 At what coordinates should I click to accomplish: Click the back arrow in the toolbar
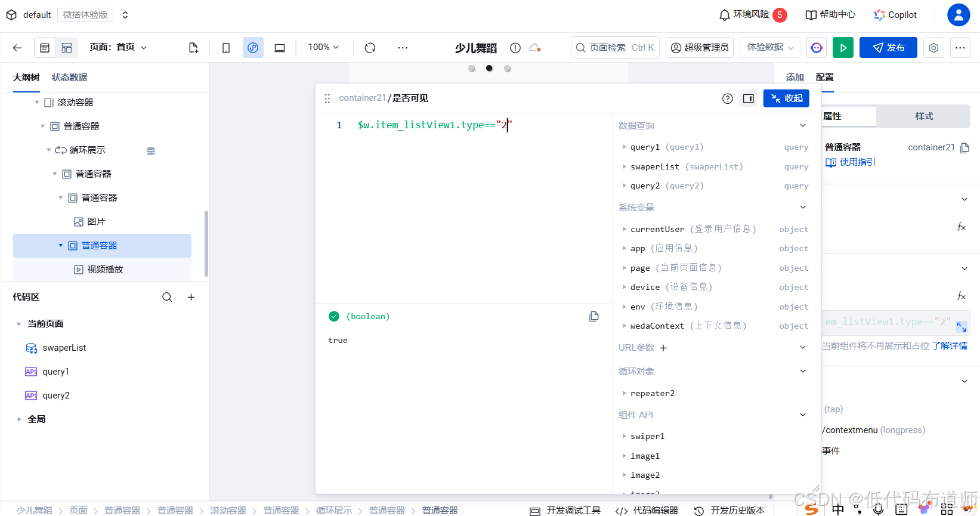(17, 48)
